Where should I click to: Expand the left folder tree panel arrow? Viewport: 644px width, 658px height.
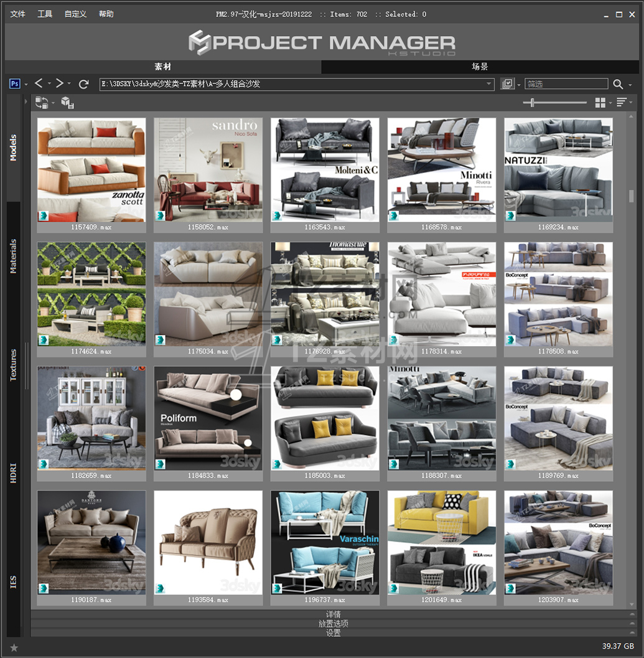coord(26,101)
